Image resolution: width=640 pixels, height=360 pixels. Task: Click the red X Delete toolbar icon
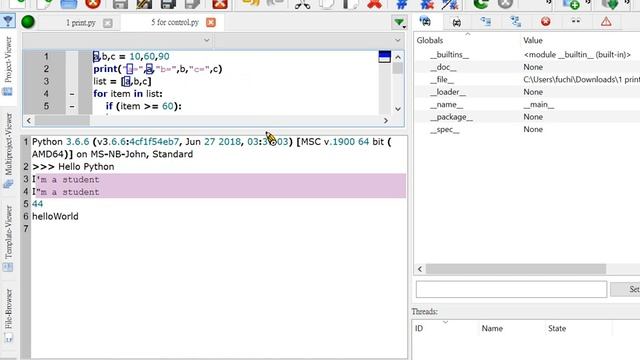(x=374, y=4)
